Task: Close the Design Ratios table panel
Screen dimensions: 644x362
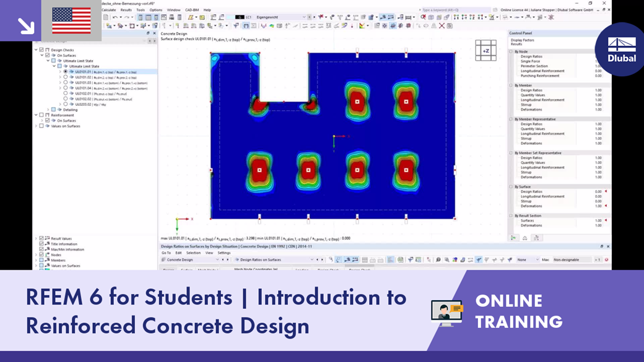Action: point(608,247)
